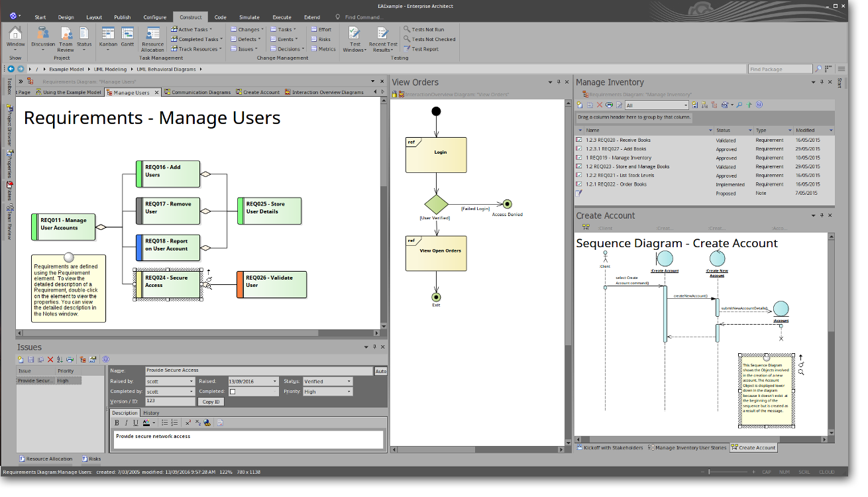This screenshot has width=868, height=497.
Task: Select the History tab in Issues
Action: point(151,413)
